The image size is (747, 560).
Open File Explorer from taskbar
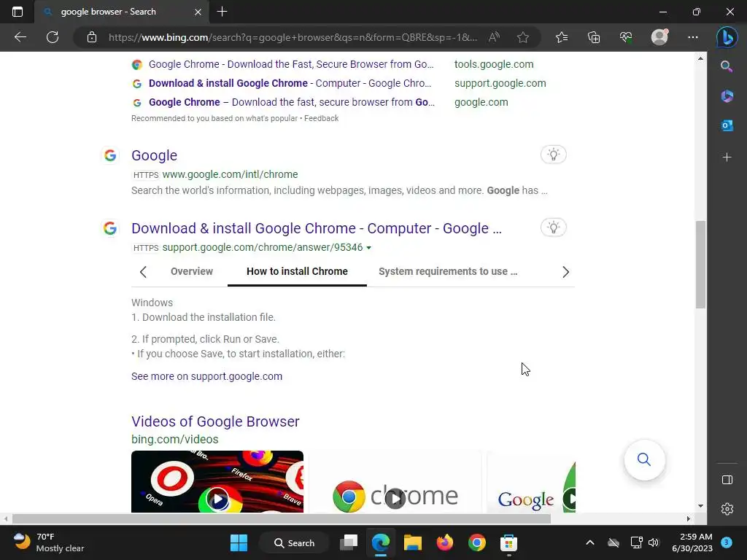click(413, 542)
